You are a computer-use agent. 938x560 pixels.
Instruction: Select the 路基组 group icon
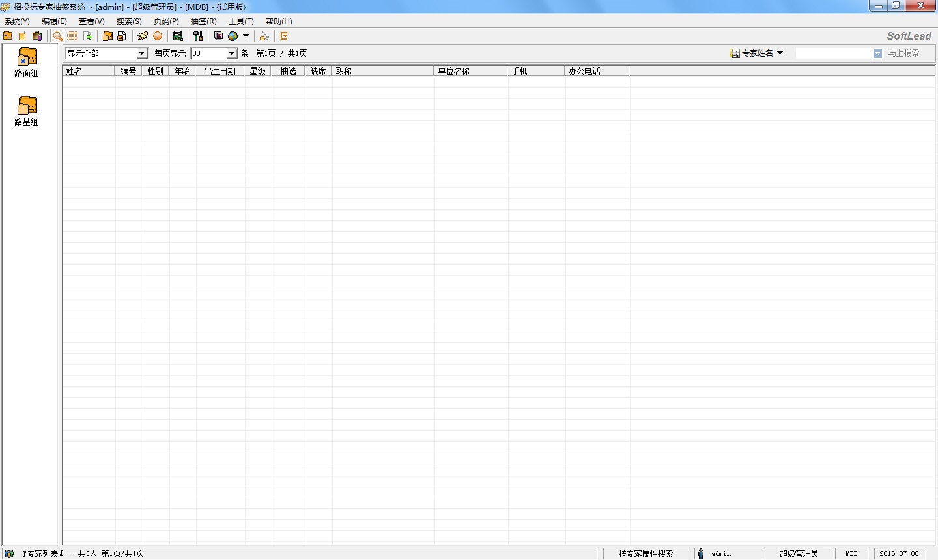point(27,111)
